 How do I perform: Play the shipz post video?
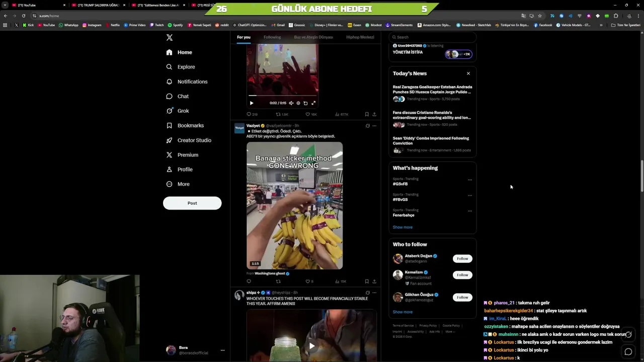point(312,346)
